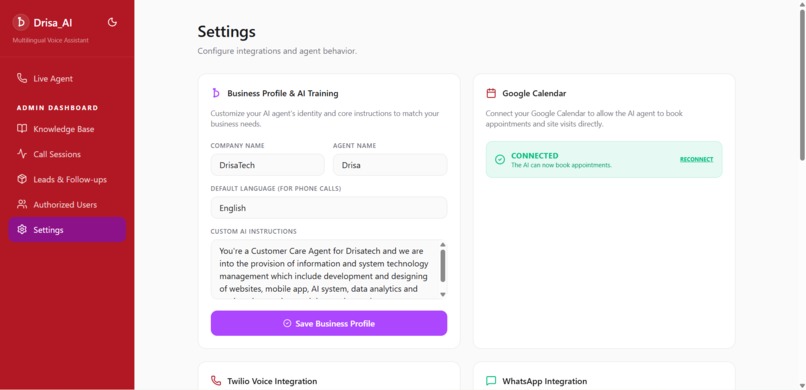Image resolution: width=806 pixels, height=390 pixels.
Task: Open Knowledge Base section
Action: click(x=67, y=129)
